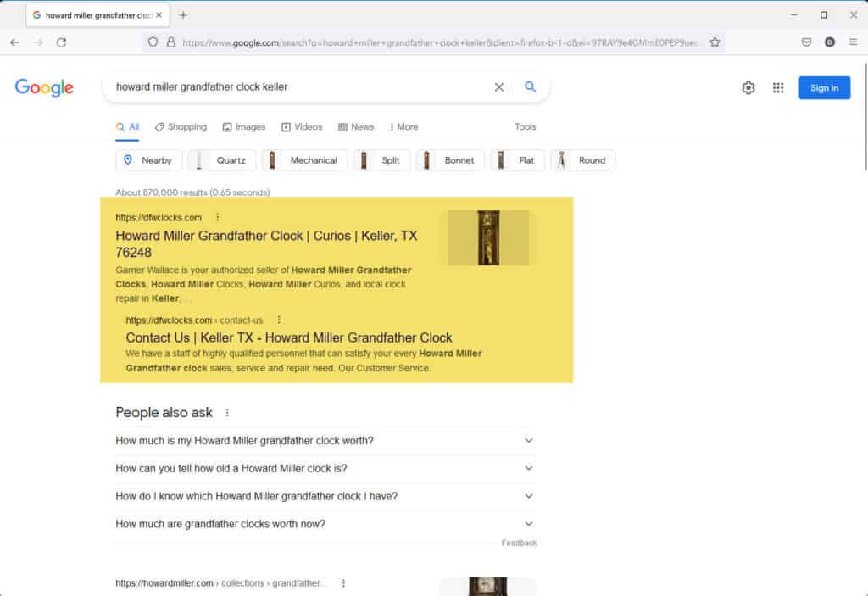868x596 pixels.
Task: Select the Mechanical filter chip
Action: pos(304,160)
